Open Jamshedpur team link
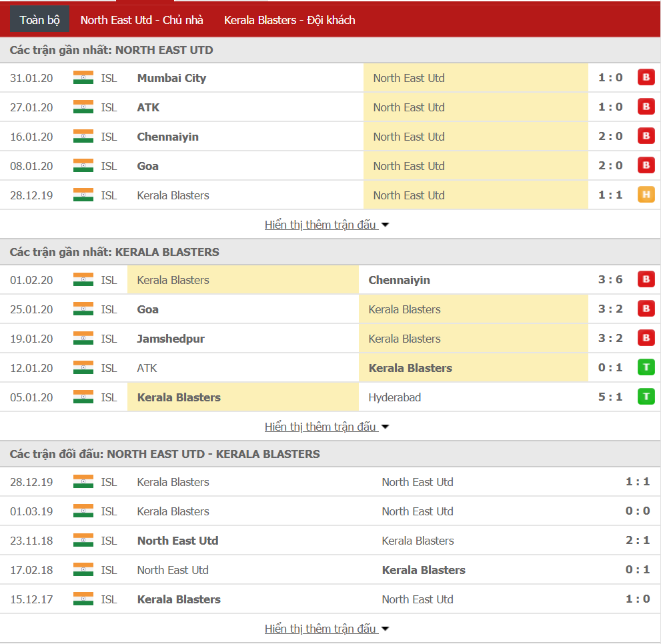Screen dimensions: 661x644 tap(171, 339)
